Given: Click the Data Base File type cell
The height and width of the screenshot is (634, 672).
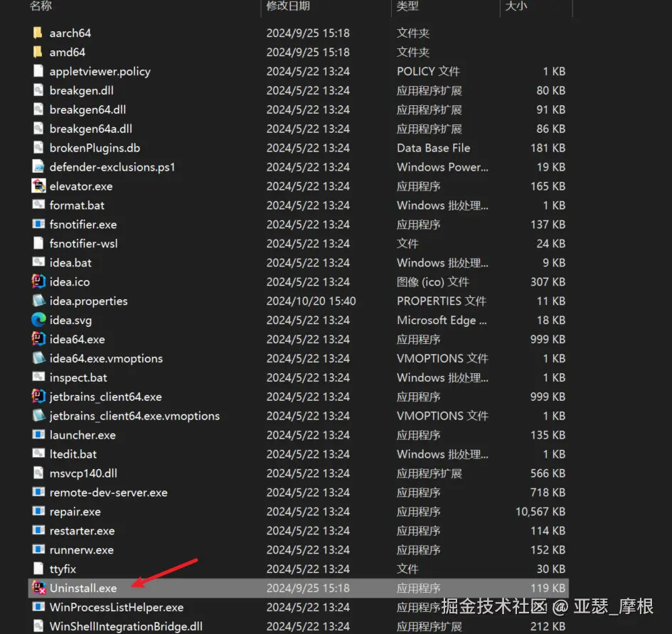Looking at the screenshot, I should (434, 148).
